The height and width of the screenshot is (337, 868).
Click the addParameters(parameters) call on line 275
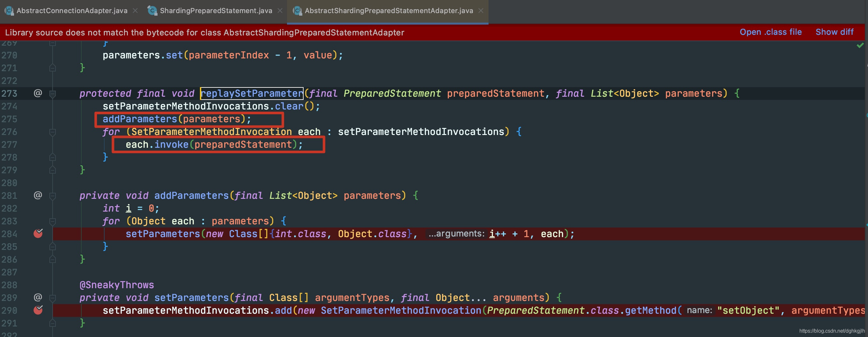177,119
